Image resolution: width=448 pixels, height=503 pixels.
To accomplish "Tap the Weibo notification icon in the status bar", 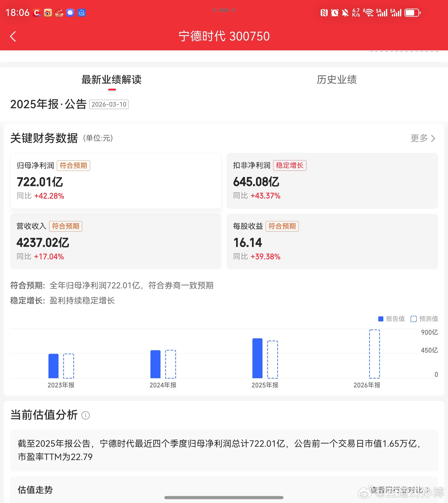I will click(x=48, y=13).
